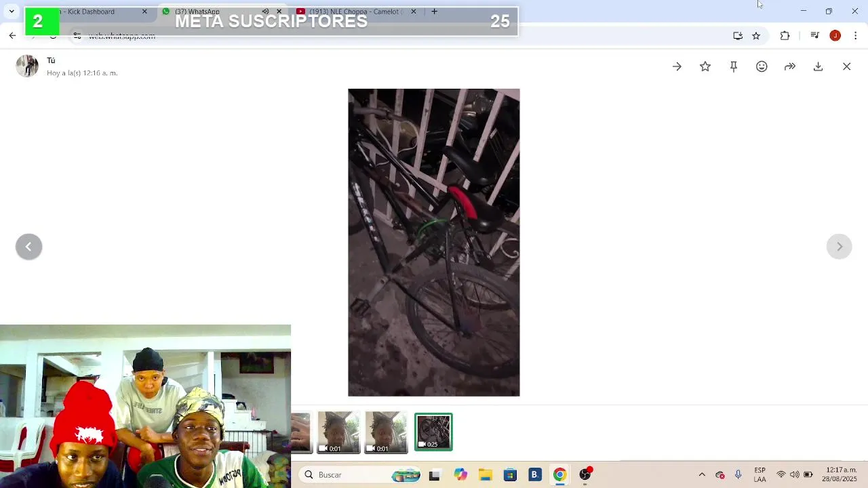Play the bike video in the viewer
Screen dimensions: 868x488
pyautogui.click(x=434, y=243)
